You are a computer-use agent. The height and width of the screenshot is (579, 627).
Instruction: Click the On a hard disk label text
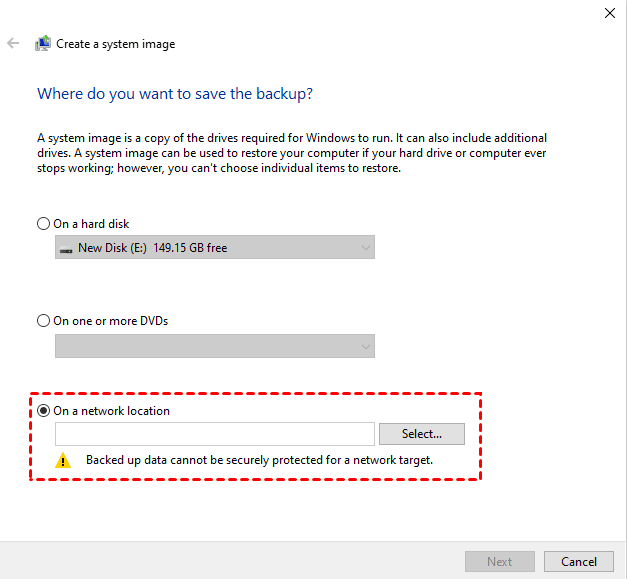[x=91, y=224]
